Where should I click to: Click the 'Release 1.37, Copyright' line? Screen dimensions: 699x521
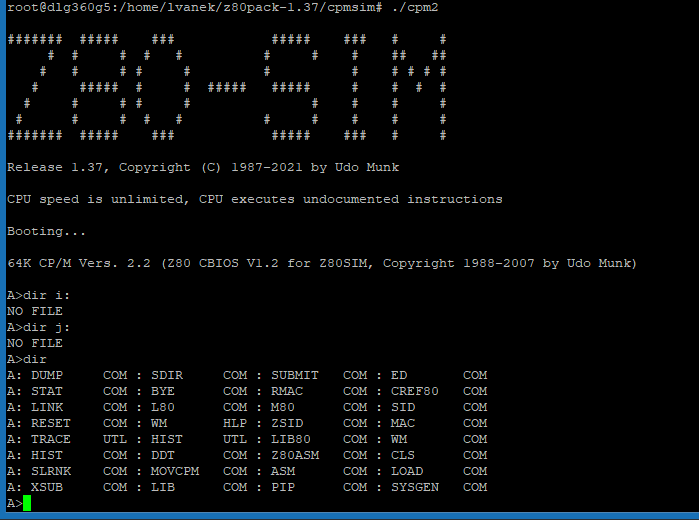(x=203, y=168)
